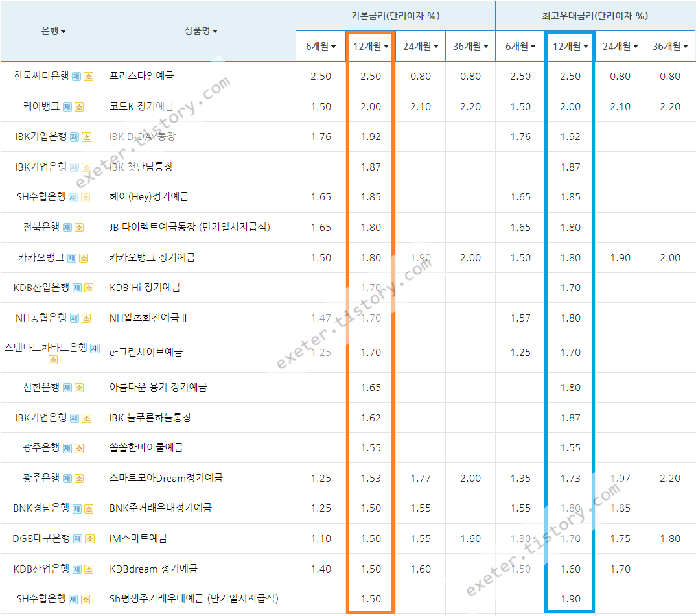This screenshot has height=616, width=696.
Task: Sort by 6개월 under 기본금리
Action: tap(321, 46)
